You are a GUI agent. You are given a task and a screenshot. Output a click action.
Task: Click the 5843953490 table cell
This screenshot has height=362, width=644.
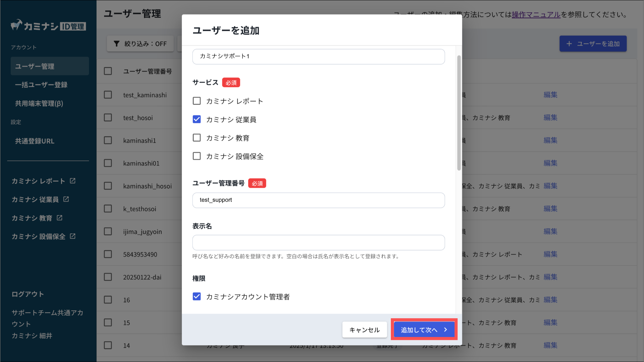[x=140, y=254]
